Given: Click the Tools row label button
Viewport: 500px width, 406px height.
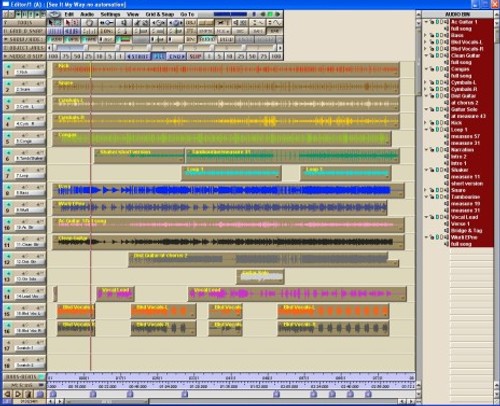Looking at the screenshot, I should coord(24,23).
